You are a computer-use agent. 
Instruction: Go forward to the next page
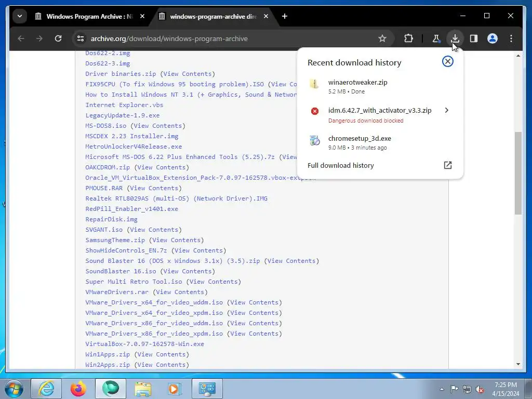(x=39, y=38)
